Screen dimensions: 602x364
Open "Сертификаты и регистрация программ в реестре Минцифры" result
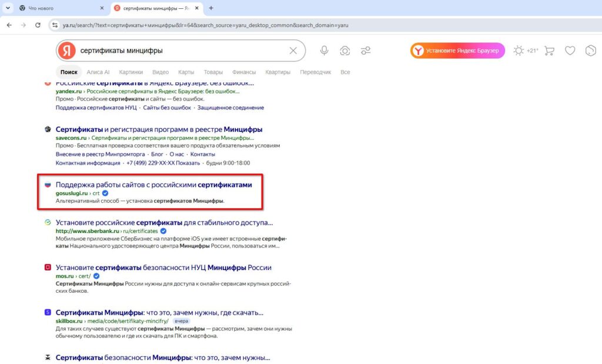(159, 129)
